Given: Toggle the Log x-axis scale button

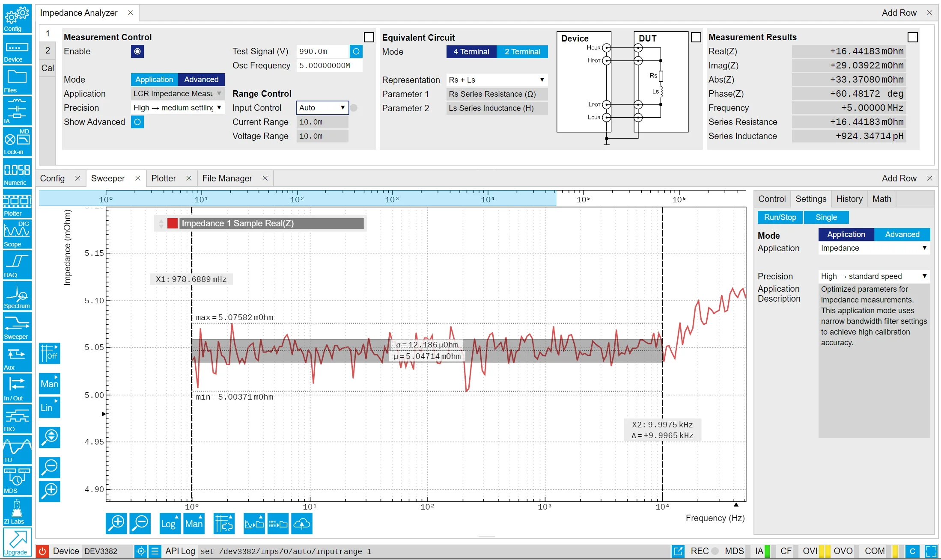Looking at the screenshot, I should click(x=170, y=524).
